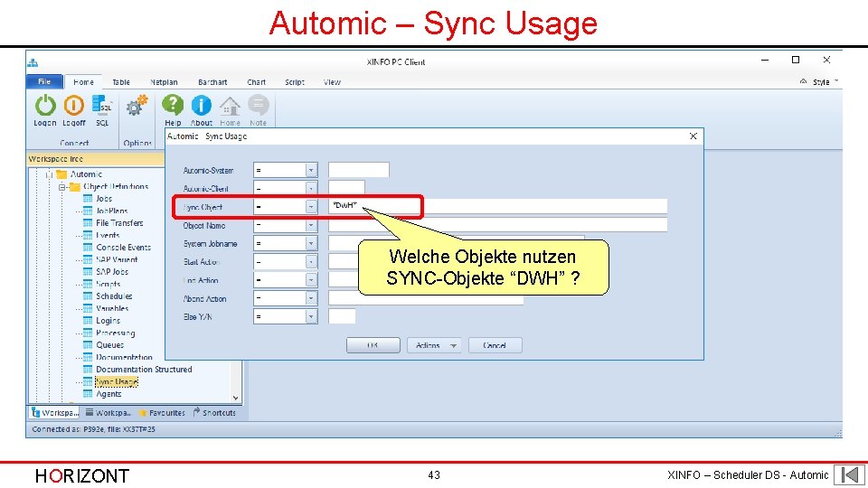This screenshot has height=488, width=868.
Task: Switch to the Script ribbon tab
Action: click(295, 82)
